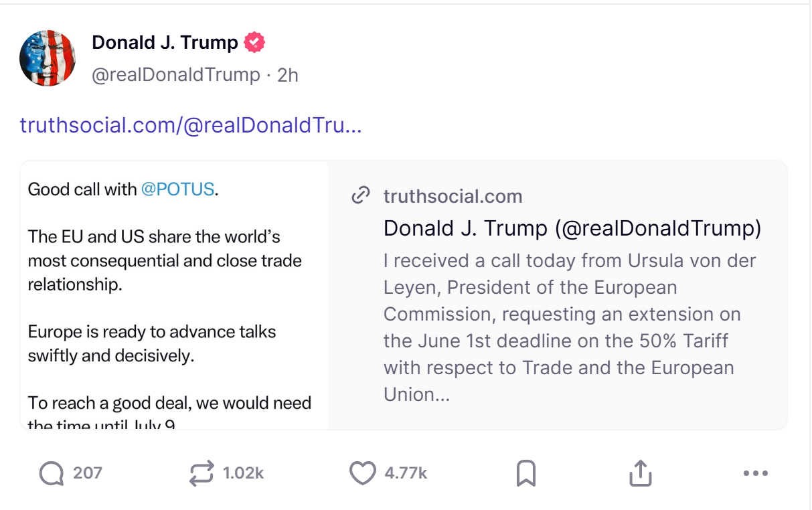
Task: Repost using the retweet arrows icon
Action: pyautogui.click(x=201, y=474)
